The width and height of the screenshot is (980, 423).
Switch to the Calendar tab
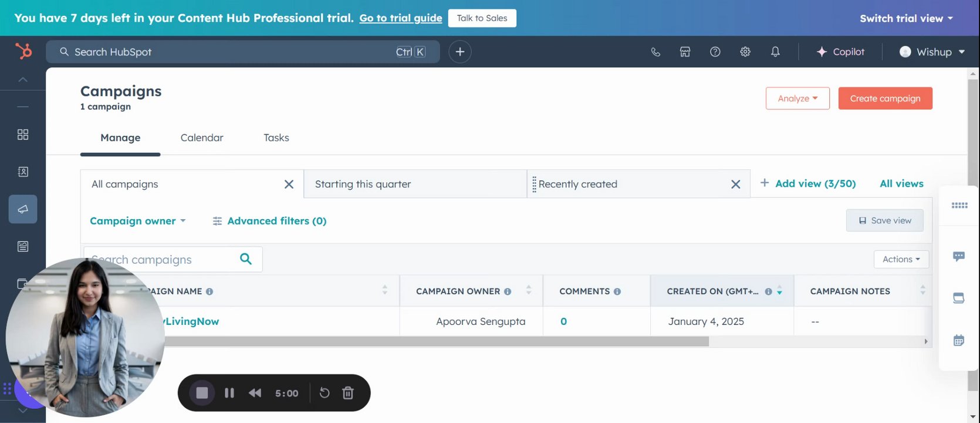202,137
